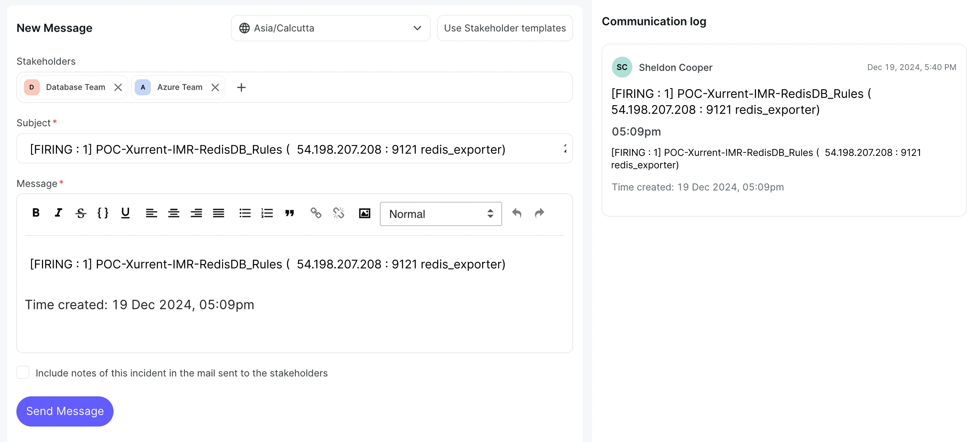The width and height of the screenshot is (980, 442).
Task: Insert an image into message
Action: coord(365,213)
